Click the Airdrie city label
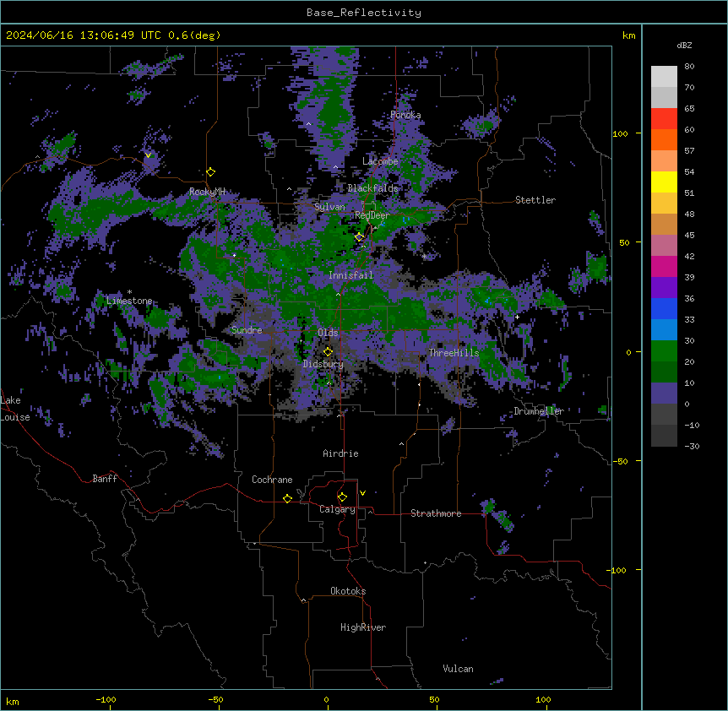Image resolution: width=728 pixels, height=711 pixels. pos(340,453)
